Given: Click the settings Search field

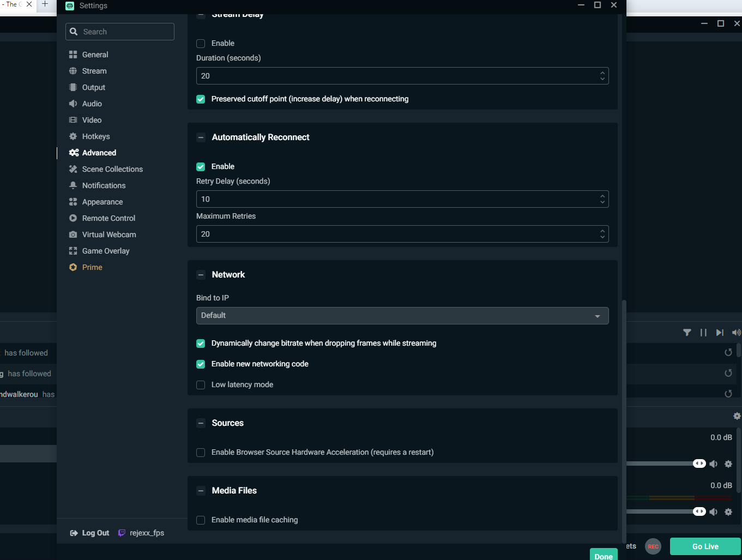Looking at the screenshot, I should 120,32.
